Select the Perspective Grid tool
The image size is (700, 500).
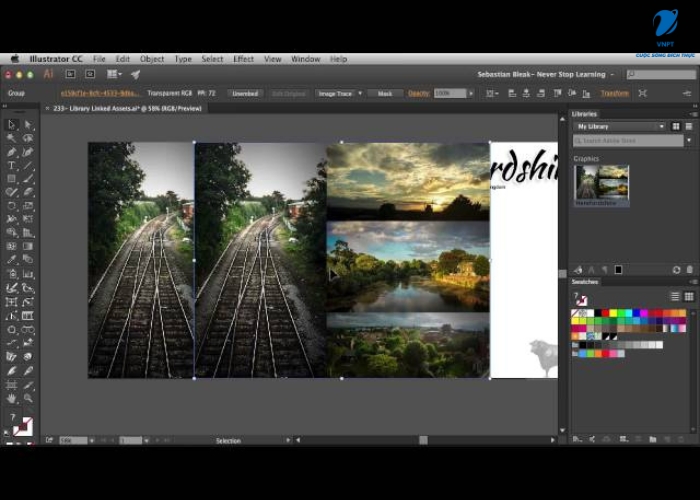tap(28, 233)
